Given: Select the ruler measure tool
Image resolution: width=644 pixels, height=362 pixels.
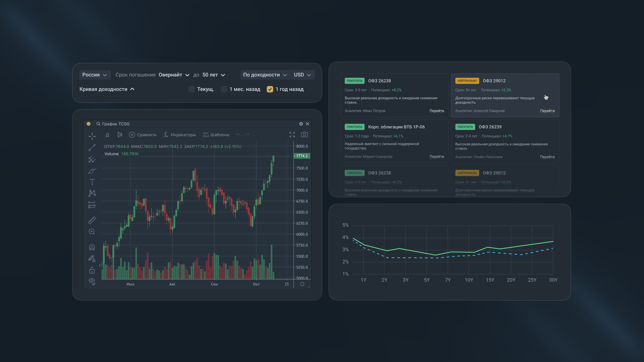Looking at the screenshot, I should [x=92, y=220].
